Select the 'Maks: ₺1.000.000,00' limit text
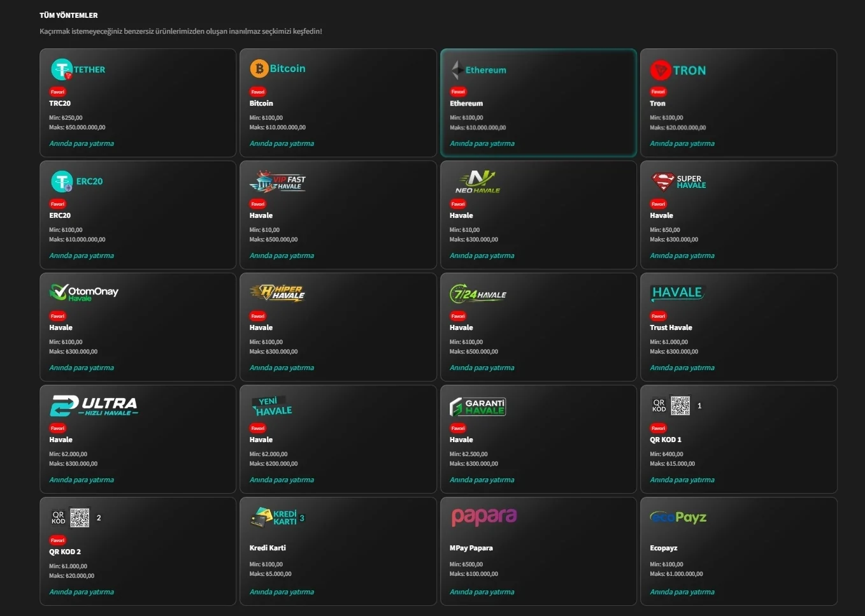 point(676,574)
